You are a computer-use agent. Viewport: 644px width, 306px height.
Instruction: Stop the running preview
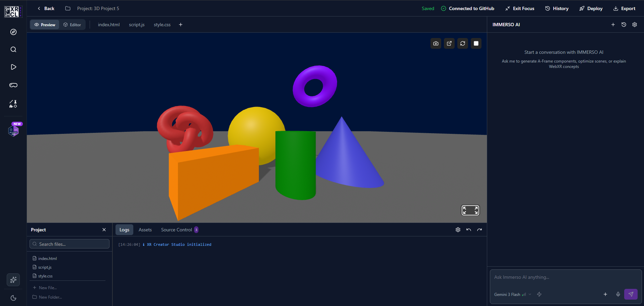476,43
